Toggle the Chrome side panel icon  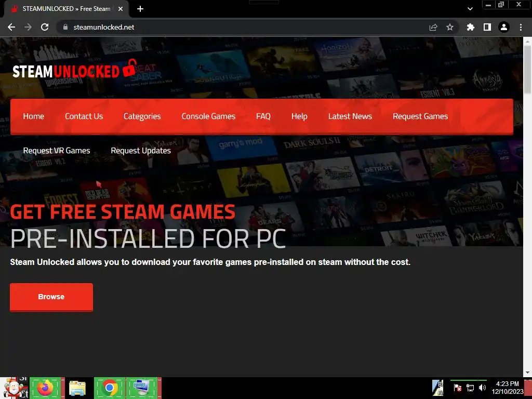(x=487, y=27)
